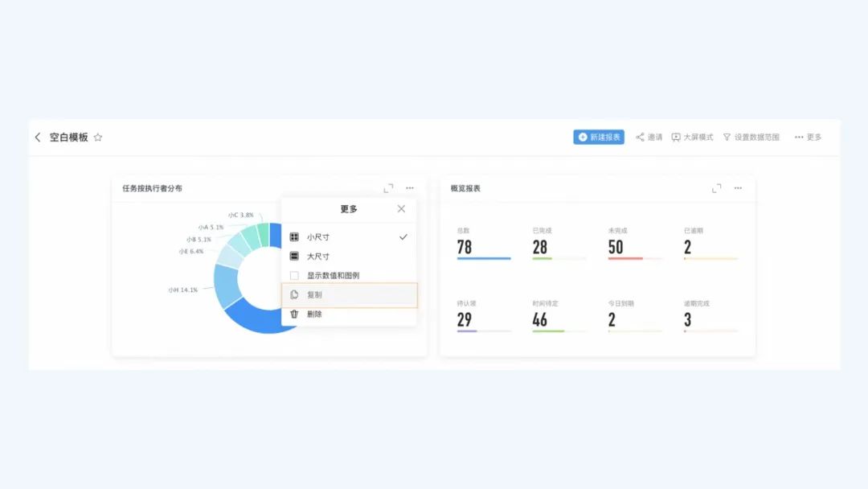The width and height of the screenshot is (868, 489).
Task: Click the 小H 14.1% donut segment
Action: click(226, 286)
